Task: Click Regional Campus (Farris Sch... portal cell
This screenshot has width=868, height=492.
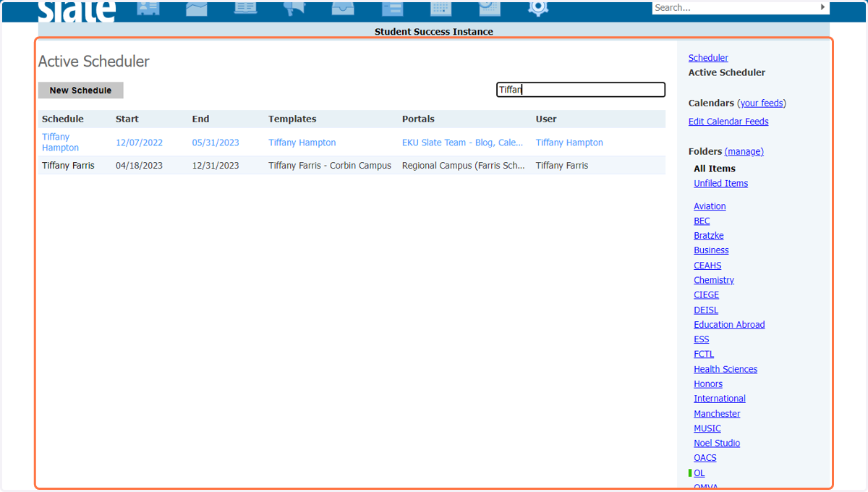Action: [x=464, y=166]
